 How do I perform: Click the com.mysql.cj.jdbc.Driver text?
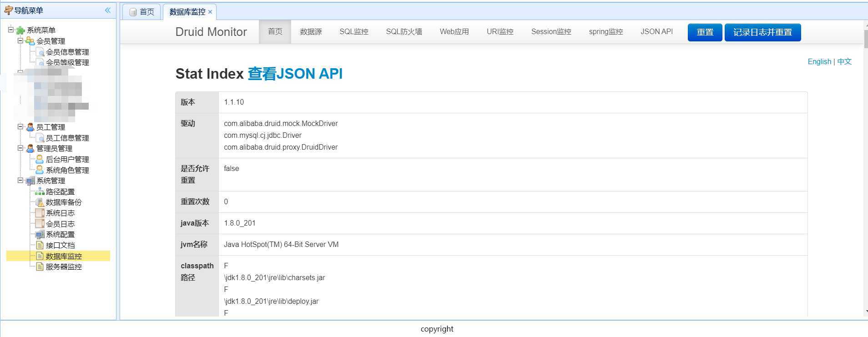[262, 135]
